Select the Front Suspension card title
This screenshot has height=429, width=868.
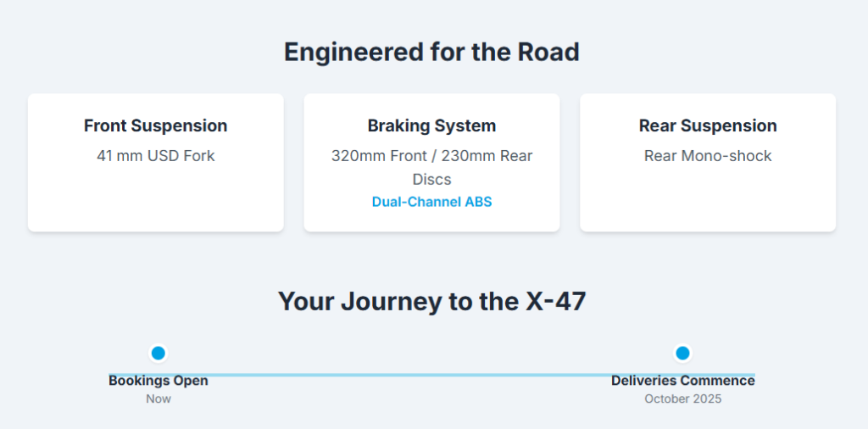pos(155,125)
